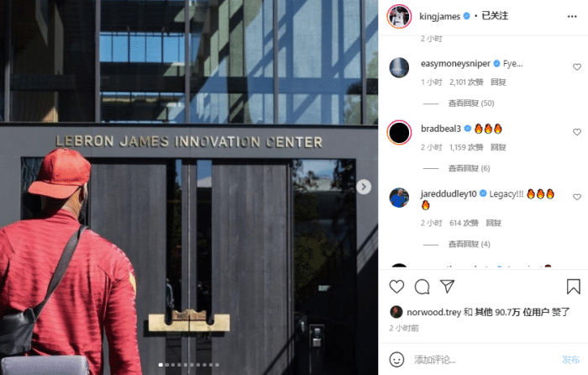Select the second carousel dot indicator

(x=167, y=364)
